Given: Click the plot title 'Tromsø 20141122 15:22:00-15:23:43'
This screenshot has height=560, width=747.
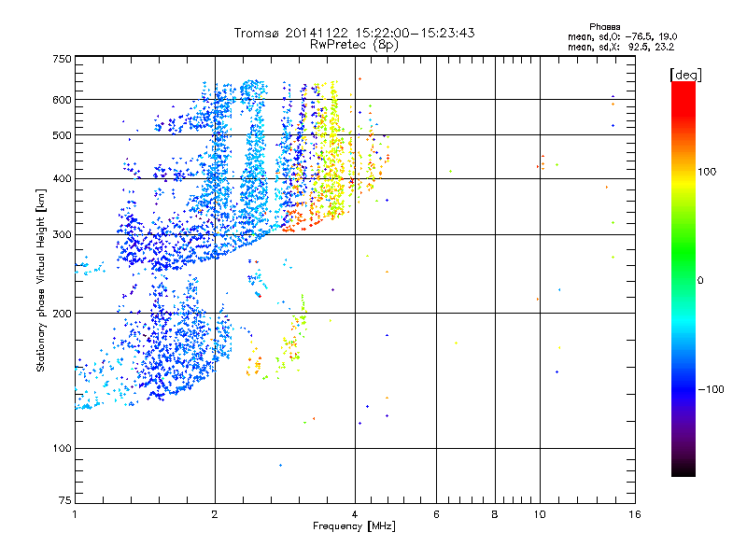Looking at the screenshot, I should point(354,33).
